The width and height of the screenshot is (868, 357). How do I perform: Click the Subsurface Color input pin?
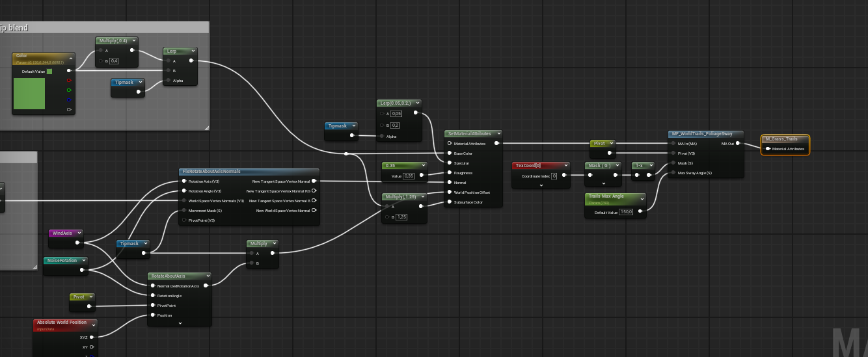(449, 202)
